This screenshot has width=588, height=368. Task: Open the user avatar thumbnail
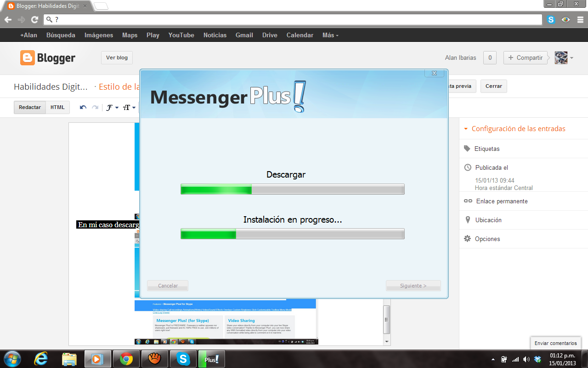click(561, 58)
